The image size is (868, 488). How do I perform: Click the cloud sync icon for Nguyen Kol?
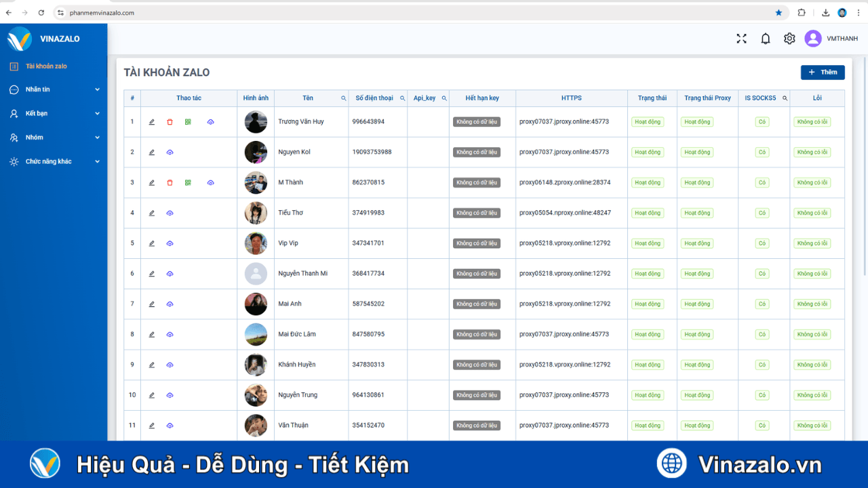click(170, 152)
